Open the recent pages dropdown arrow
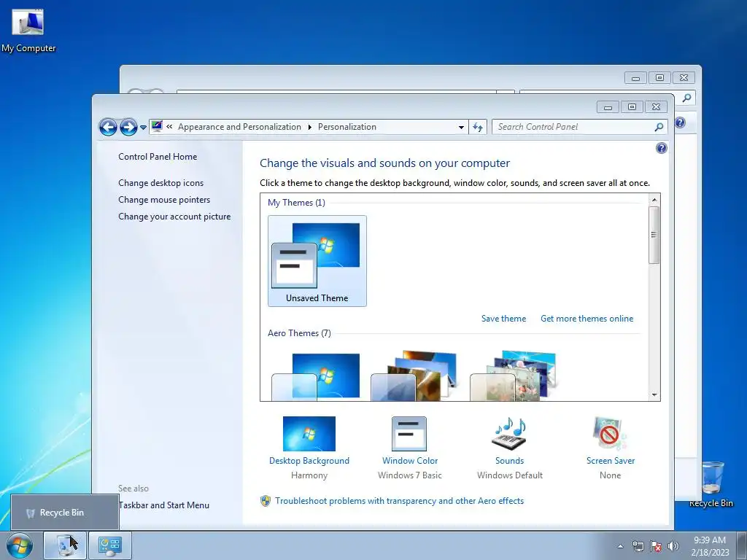 [143, 127]
